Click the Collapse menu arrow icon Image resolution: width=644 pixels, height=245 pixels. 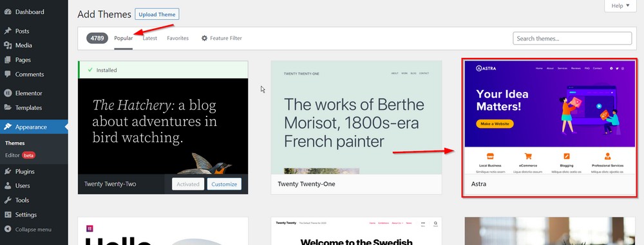tap(7, 230)
